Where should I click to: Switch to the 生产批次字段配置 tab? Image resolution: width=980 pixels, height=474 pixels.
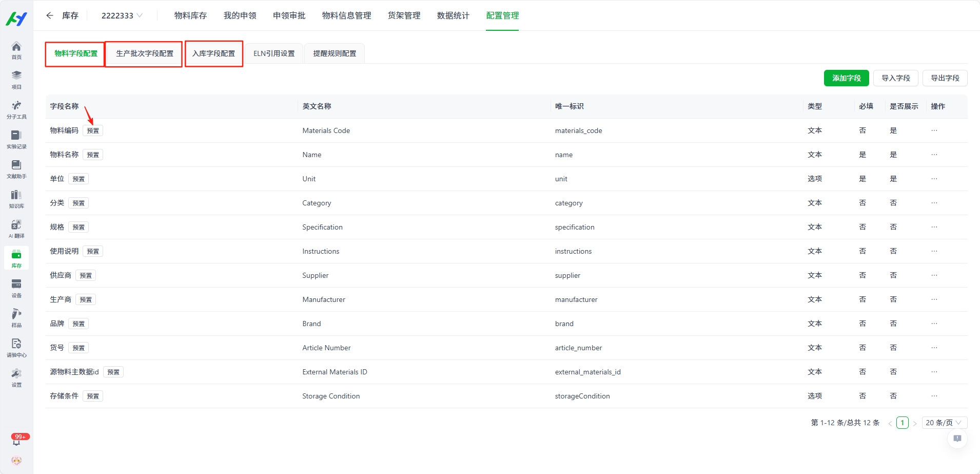tap(144, 53)
